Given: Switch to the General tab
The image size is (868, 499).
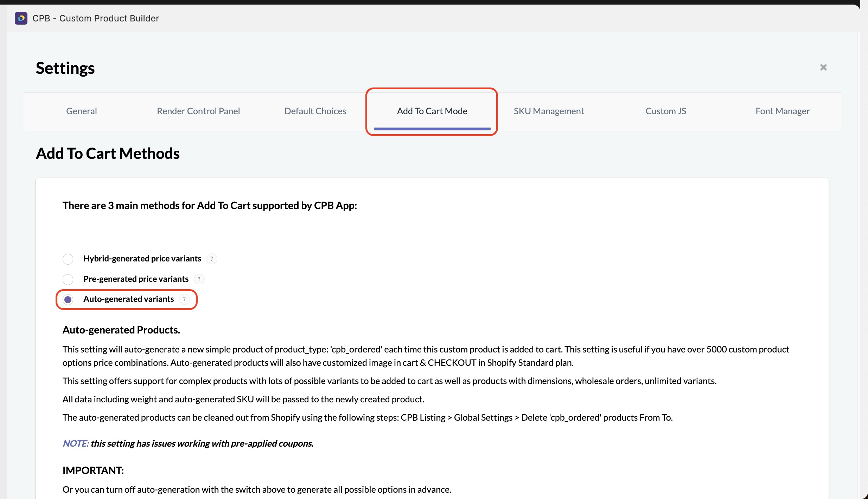Looking at the screenshot, I should tap(82, 111).
